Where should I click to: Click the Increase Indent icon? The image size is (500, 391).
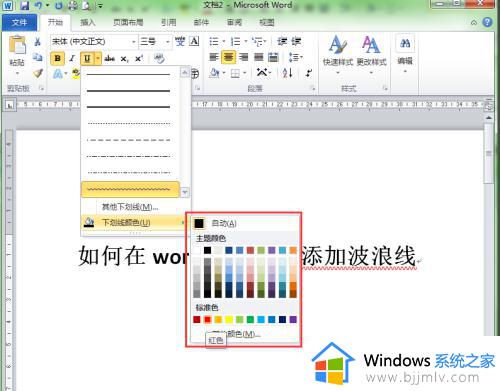click(296, 42)
